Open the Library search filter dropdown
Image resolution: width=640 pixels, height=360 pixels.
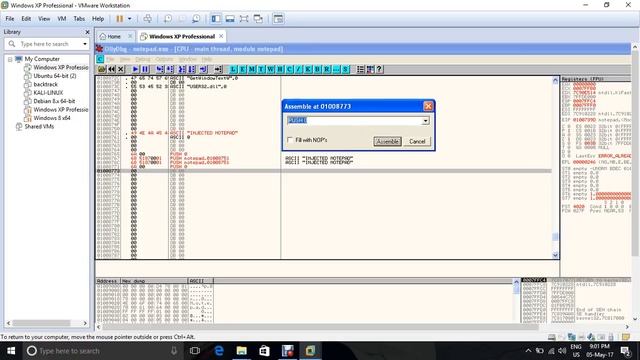point(85,44)
